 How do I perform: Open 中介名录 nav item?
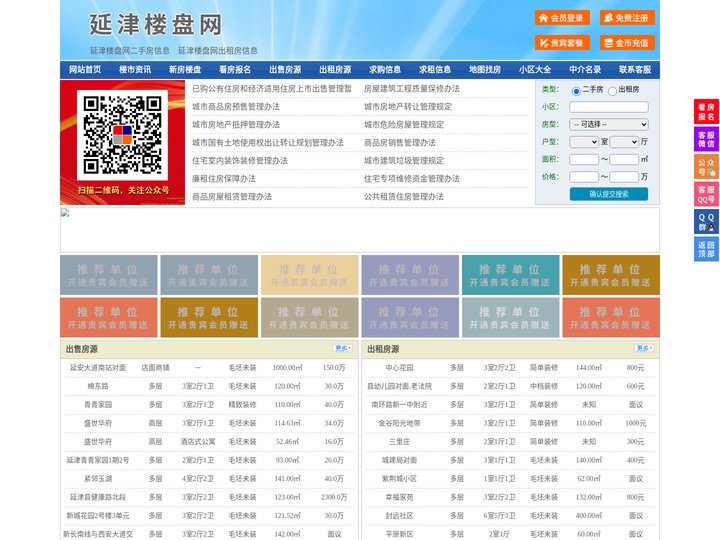[585, 70]
